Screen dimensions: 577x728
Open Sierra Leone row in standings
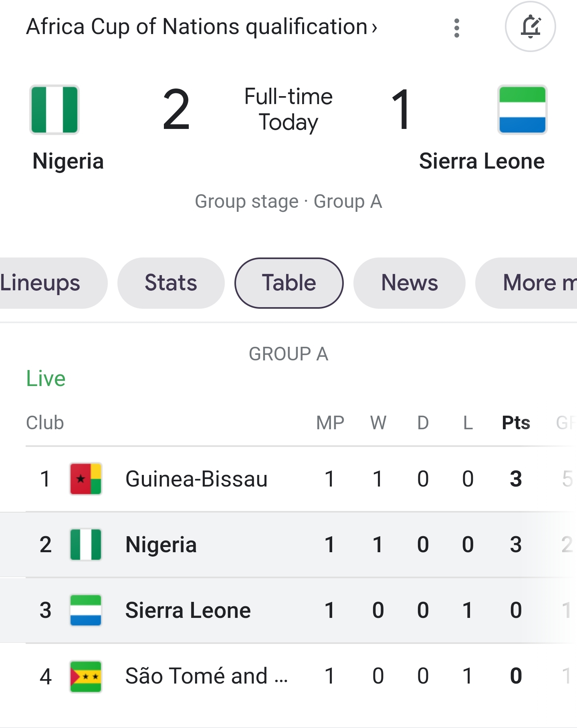click(188, 610)
